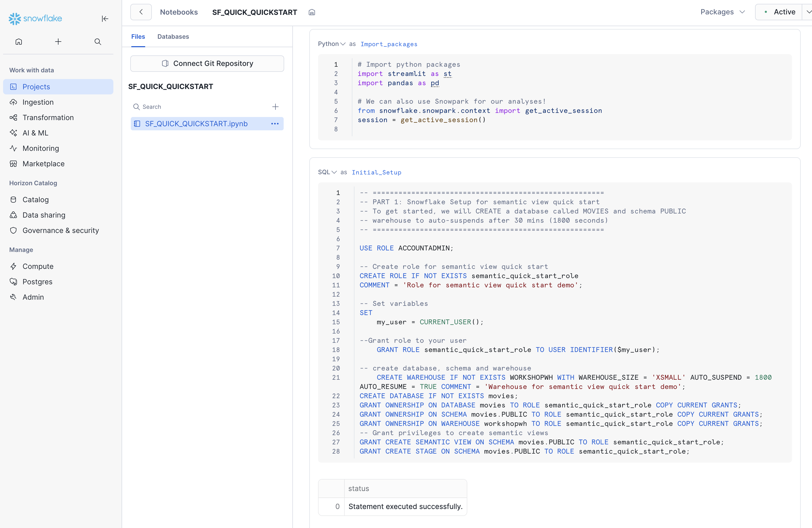Change SQL cell language dropdown
Screen dimensions: 812x528
pos(327,172)
